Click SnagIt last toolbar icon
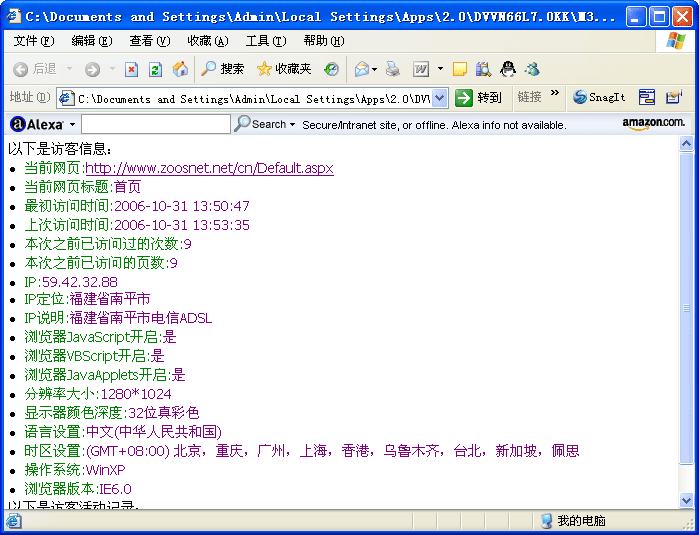 click(674, 97)
